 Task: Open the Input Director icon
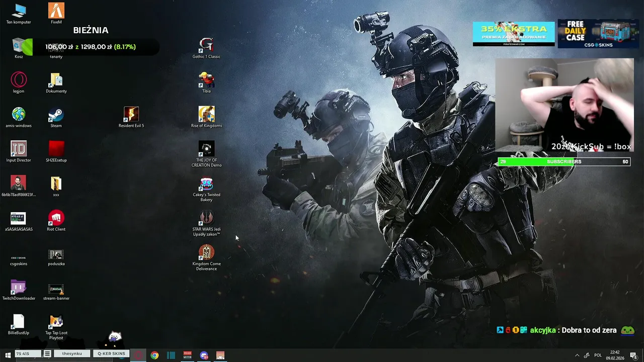(19, 151)
